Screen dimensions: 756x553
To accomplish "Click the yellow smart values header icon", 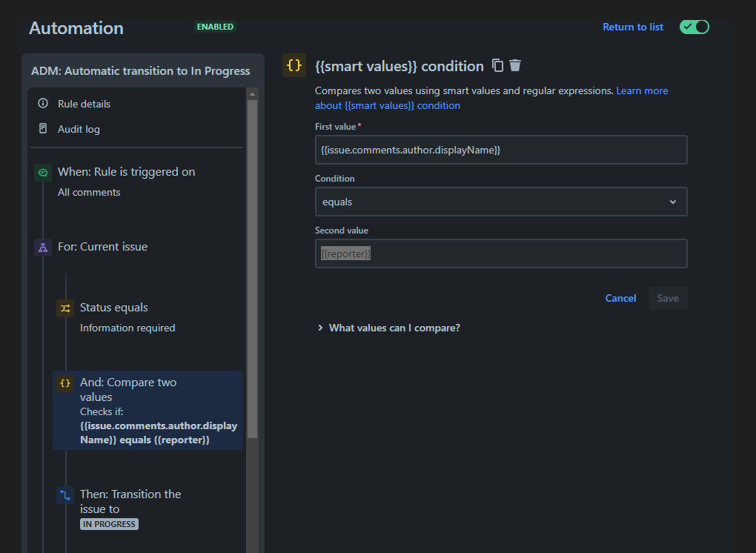I will tap(294, 65).
